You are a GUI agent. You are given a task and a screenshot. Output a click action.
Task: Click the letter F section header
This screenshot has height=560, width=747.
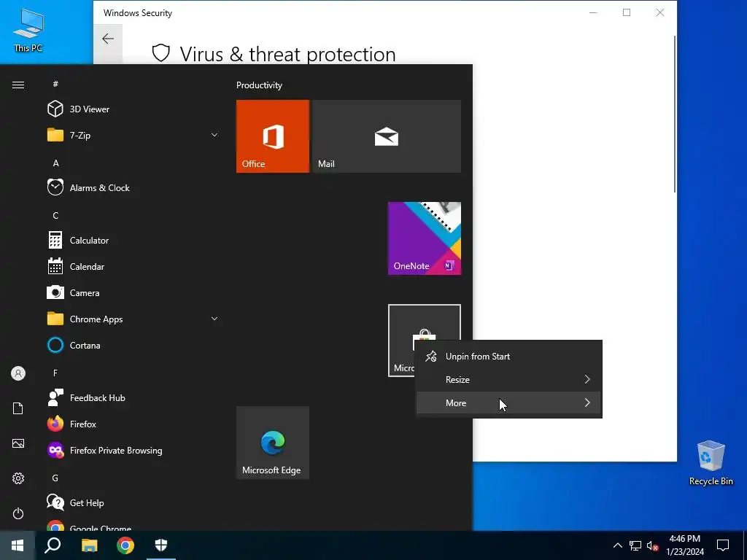click(55, 373)
